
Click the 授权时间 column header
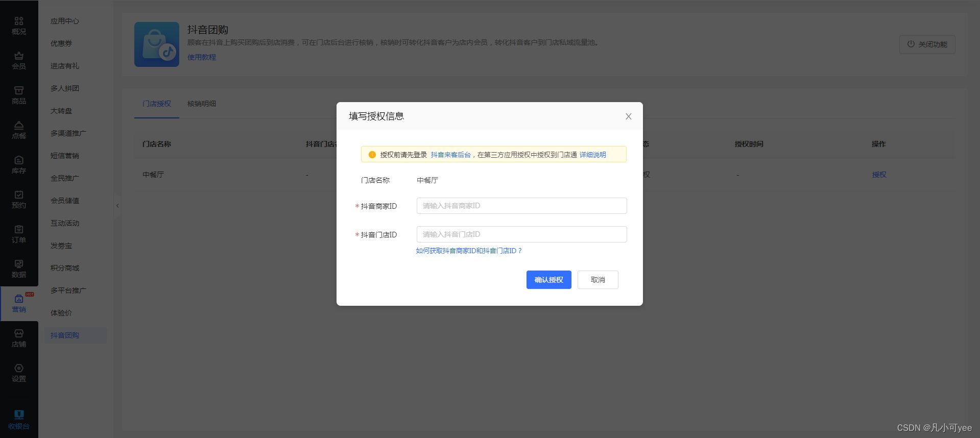[x=749, y=144]
